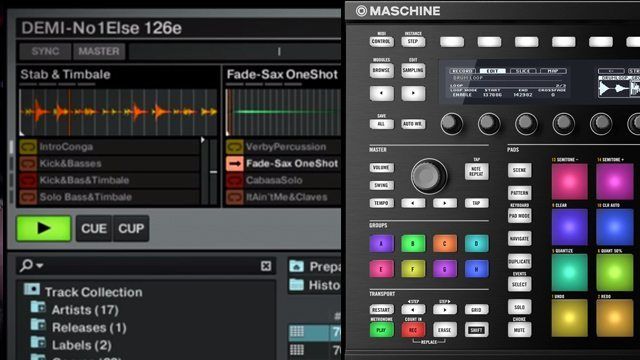Click the SCENE button
Viewport: 640px width, 360px height.
520,170
